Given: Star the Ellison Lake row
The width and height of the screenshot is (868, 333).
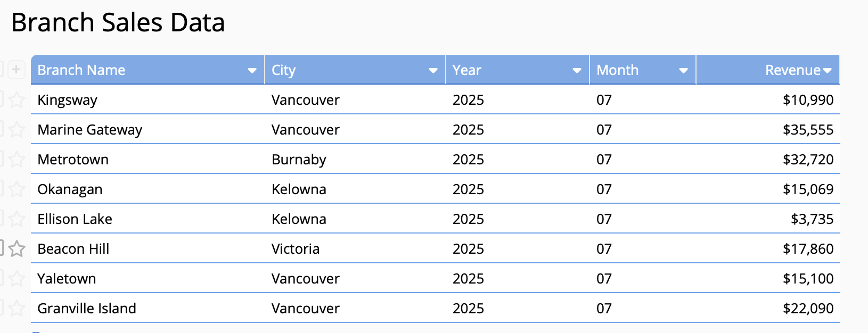Looking at the screenshot, I should [17, 219].
